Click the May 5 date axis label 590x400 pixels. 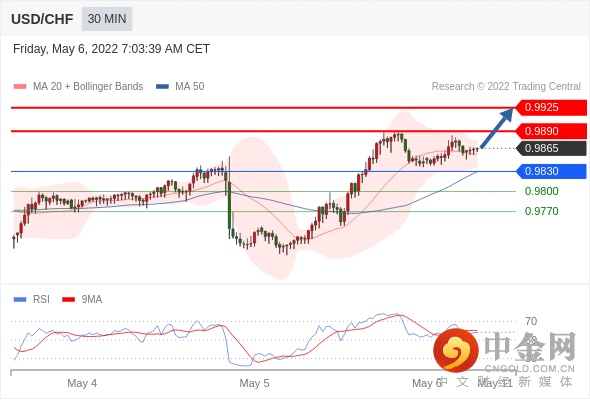(254, 383)
